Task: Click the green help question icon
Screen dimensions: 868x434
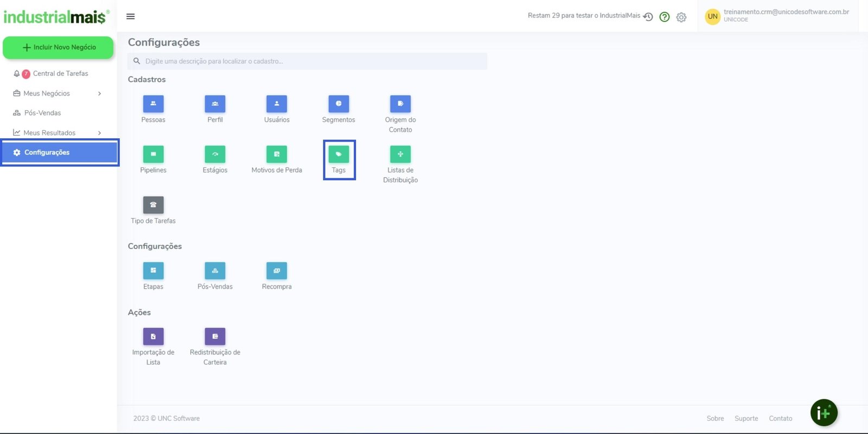Action: [664, 17]
